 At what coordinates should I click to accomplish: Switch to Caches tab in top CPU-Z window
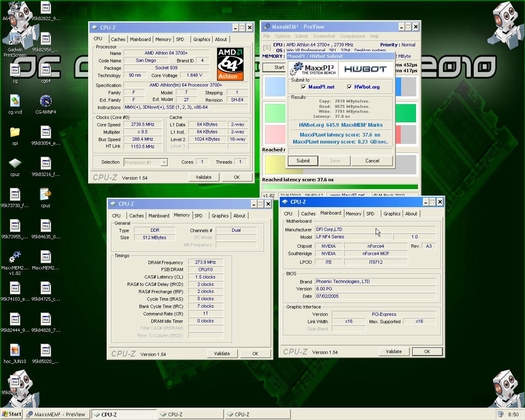pyautogui.click(x=118, y=39)
